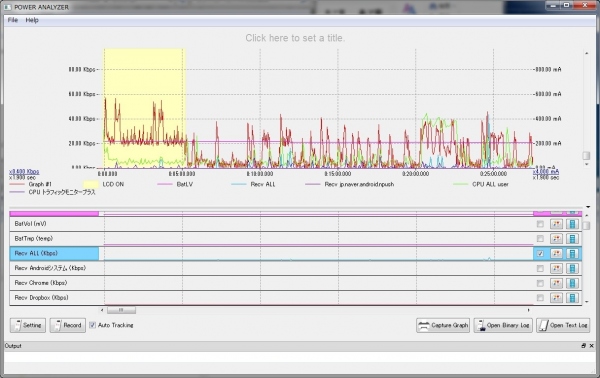Start logging with the Record button

(67, 325)
